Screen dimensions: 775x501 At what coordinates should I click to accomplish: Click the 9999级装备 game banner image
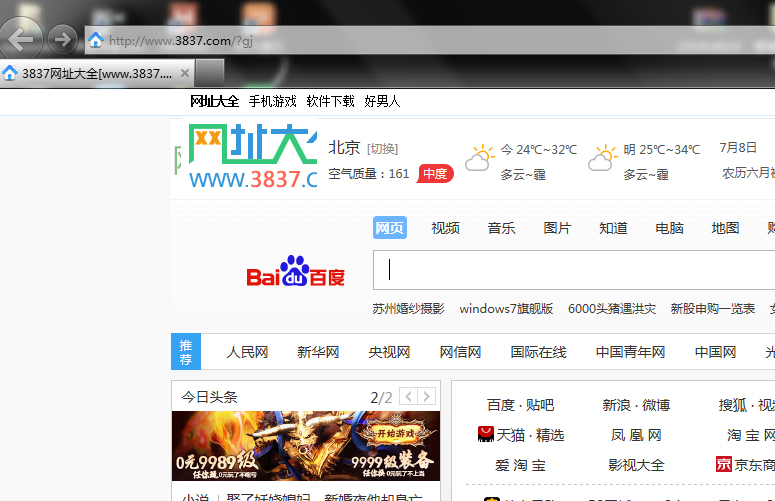coord(306,446)
